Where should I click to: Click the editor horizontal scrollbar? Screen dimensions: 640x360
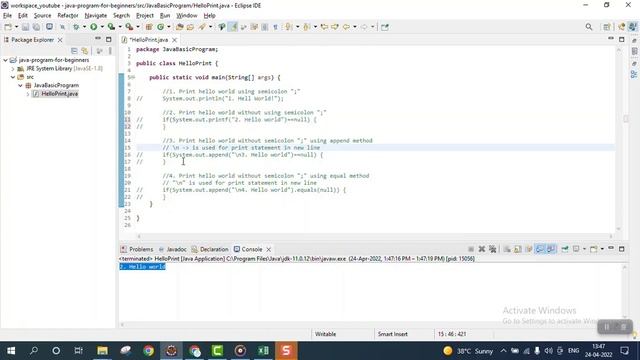(374, 236)
